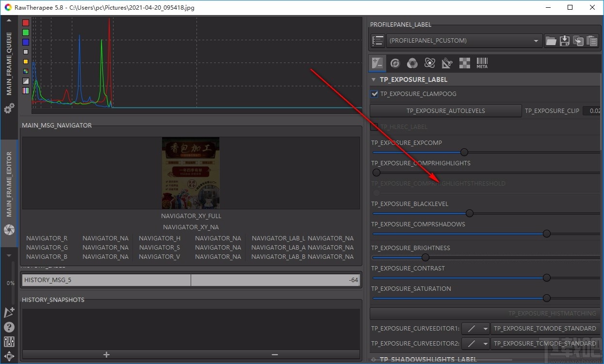Click the copy profile icon
The width and height of the screenshot is (604, 364).
click(x=578, y=41)
